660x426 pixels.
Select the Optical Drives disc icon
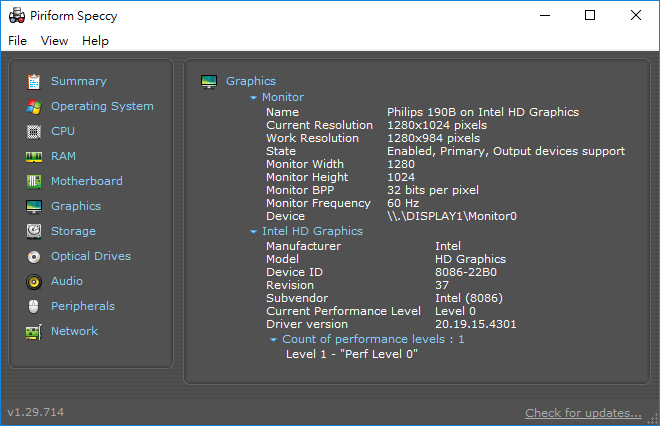(x=34, y=256)
